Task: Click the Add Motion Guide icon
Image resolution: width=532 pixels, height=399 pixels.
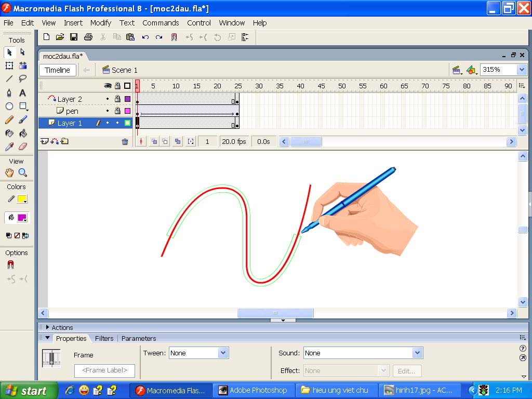Action: click(54, 141)
